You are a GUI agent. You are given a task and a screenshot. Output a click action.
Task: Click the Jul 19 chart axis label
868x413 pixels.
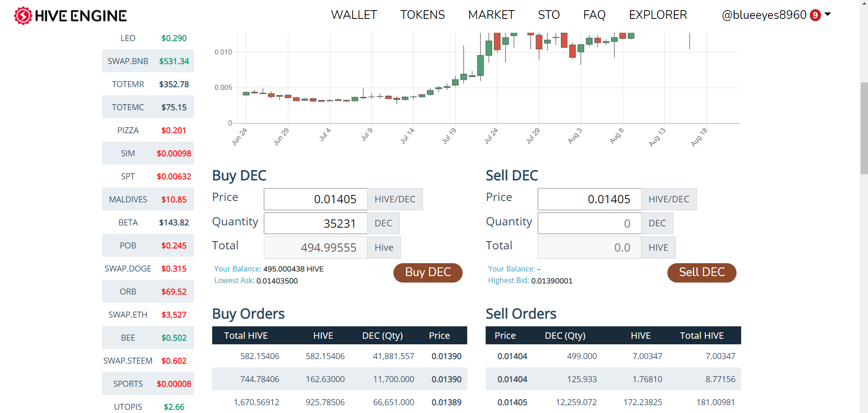pyautogui.click(x=449, y=136)
